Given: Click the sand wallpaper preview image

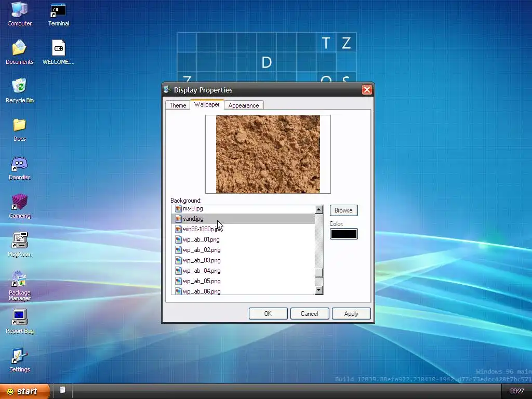Looking at the screenshot, I should (x=268, y=154).
